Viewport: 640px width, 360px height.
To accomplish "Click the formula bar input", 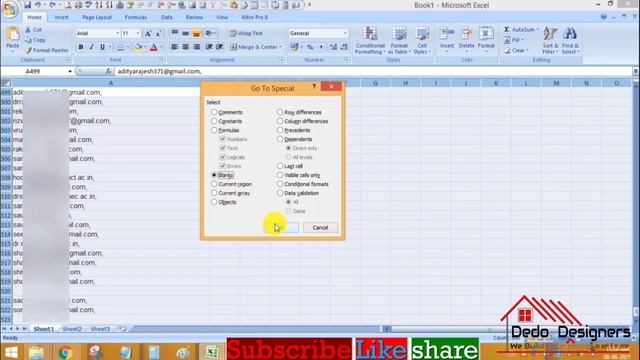I will 373,71.
